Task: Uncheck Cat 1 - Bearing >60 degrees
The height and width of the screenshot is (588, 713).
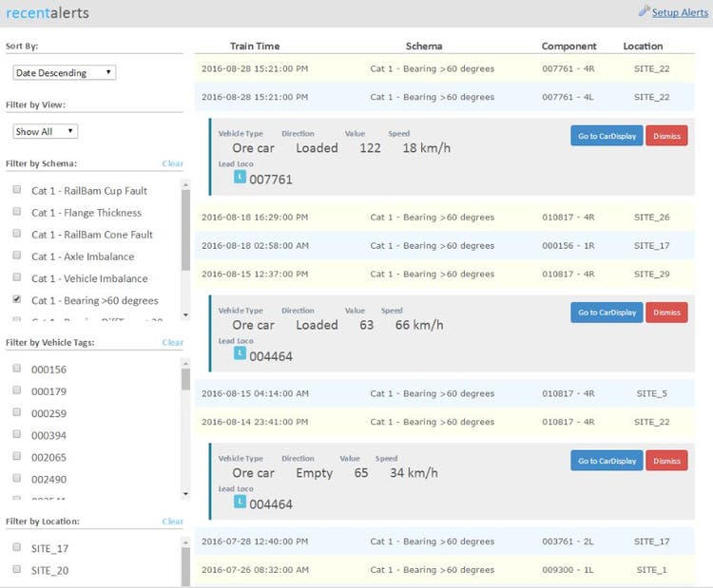Action: (17, 299)
